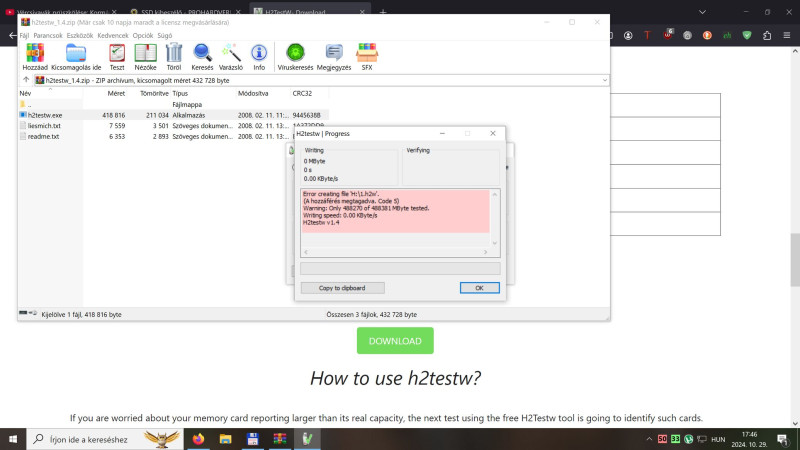Create an SFX self-extracting archive icon
The image size is (800, 450).
pyautogui.click(x=367, y=53)
